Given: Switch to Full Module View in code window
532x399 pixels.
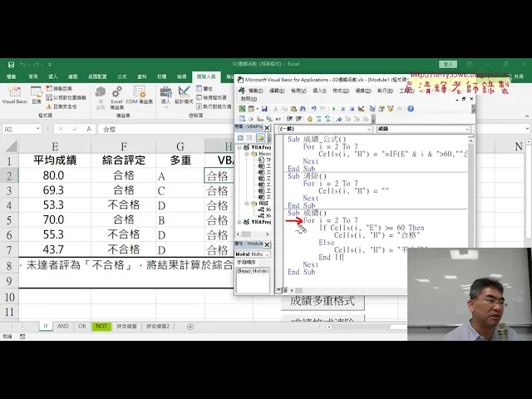Looking at the screenshot, I should pyautogui.click(x=285, y=290).
